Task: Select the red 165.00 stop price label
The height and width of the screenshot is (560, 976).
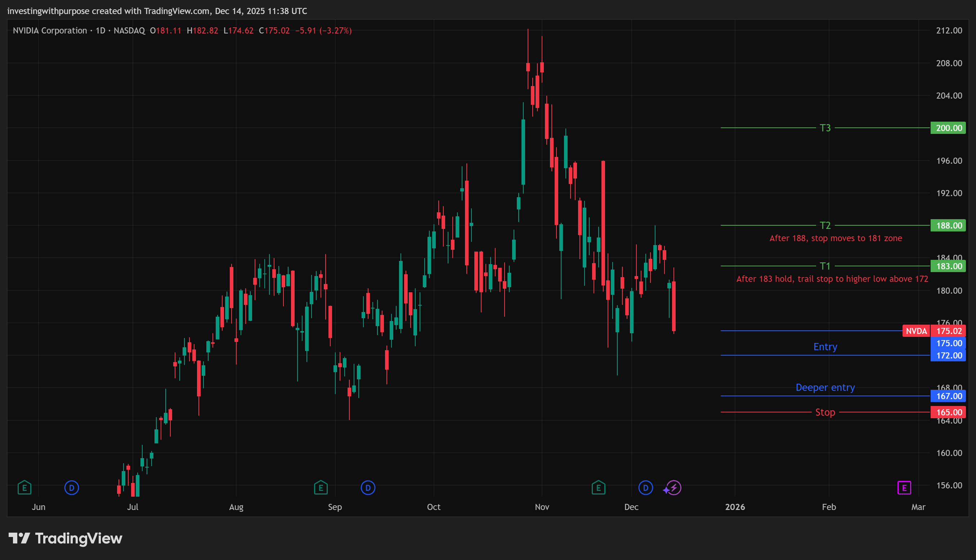Action: tap(948, 412)
